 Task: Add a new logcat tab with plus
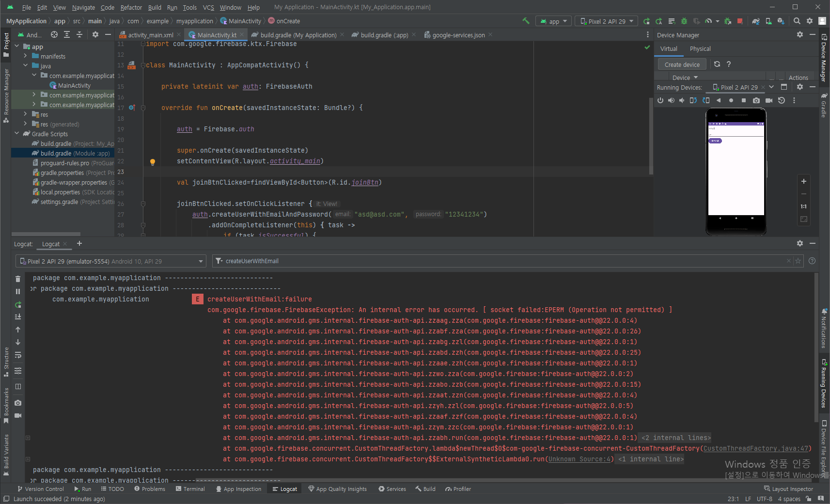[x=79, y=243]
